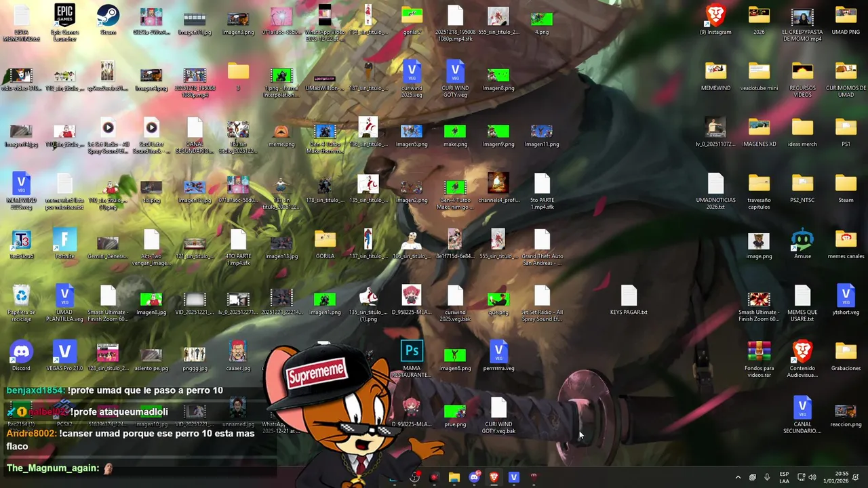Image resolution: width=868 pixels, height=488 pixels.
Task: Open the 2026 folder
Action: click(x=759, y=20)
